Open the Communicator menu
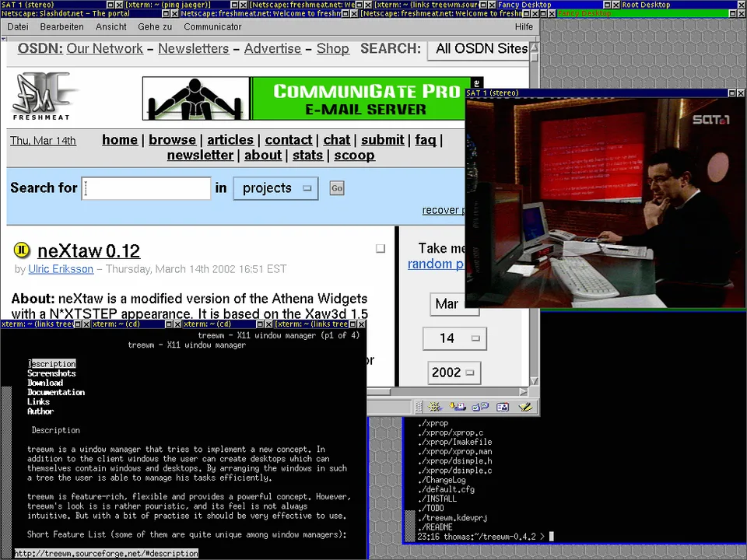Viewport: 747px width, 560px height. (x=212, y=26)
